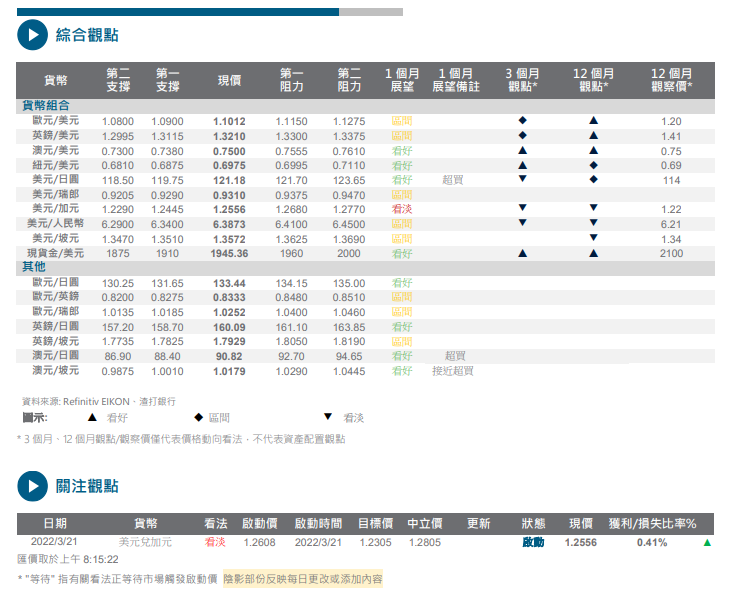Click the 12-month diamond icon for 紐元/美元

point(593,165)
